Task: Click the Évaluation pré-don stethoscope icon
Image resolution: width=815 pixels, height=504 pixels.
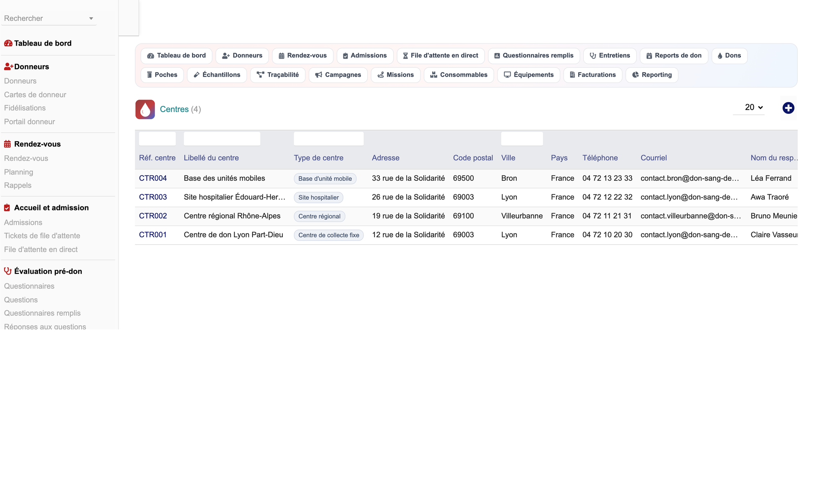Action: (8, 271)
